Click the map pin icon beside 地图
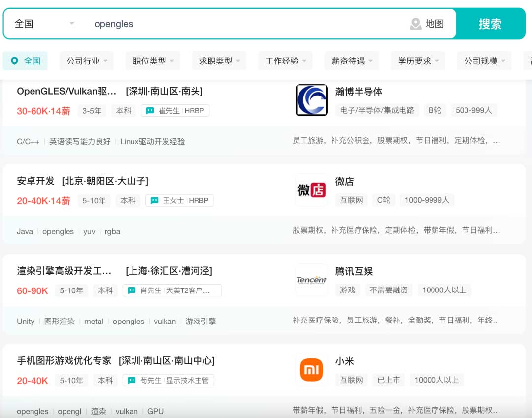 pos(415,24)
